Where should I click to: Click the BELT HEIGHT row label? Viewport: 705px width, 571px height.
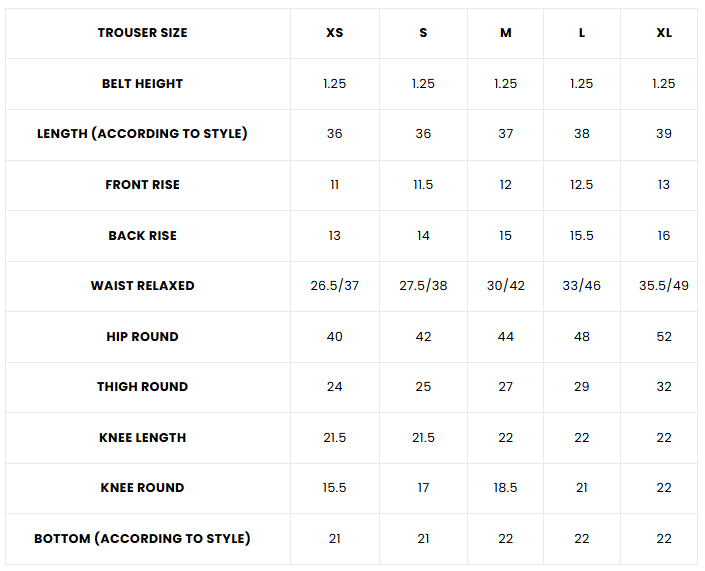(142, 84)
